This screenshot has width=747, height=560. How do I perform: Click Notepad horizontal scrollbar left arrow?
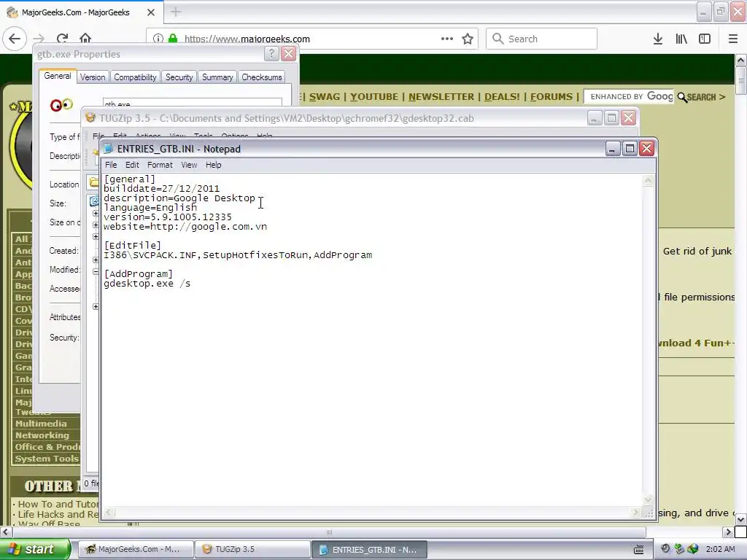pyautogui.click(x=109, y=513)
